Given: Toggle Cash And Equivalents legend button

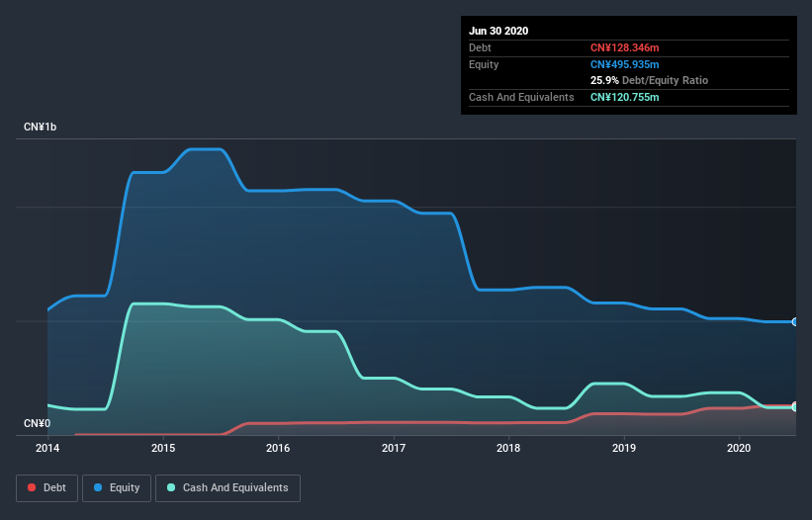Looking at the screenshot, I should [227, 488].
